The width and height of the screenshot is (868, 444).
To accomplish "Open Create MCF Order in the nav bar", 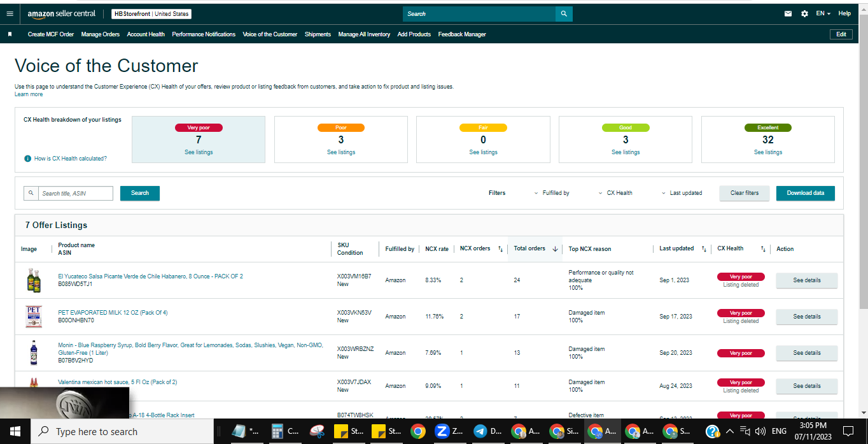I will coord(51,34).
